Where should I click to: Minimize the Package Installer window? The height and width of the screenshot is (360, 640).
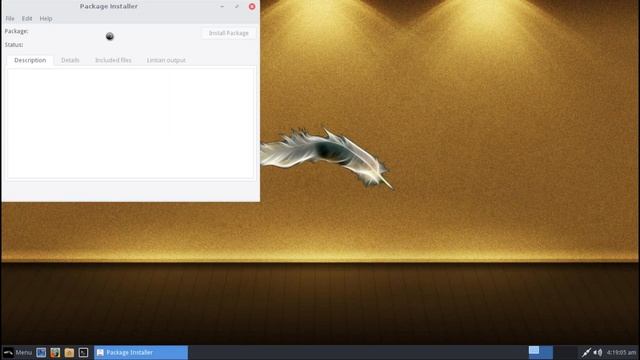(222, 7)
